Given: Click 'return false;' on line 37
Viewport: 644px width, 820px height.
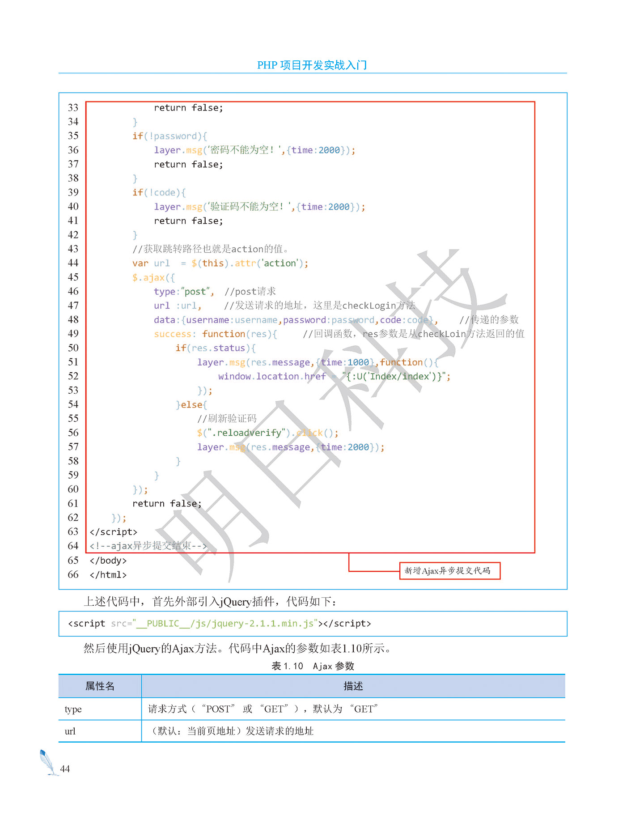Looking at the screenshot, I should [188, 165].
